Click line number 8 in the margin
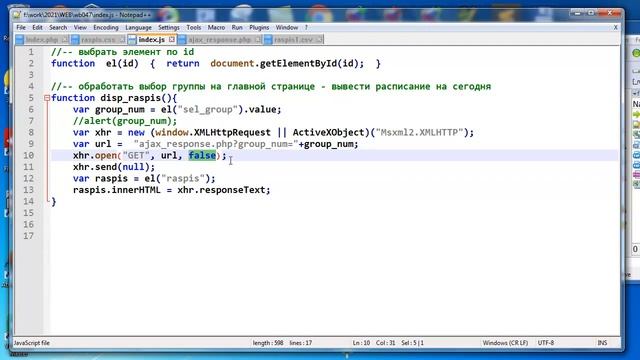 coord(31,133)
